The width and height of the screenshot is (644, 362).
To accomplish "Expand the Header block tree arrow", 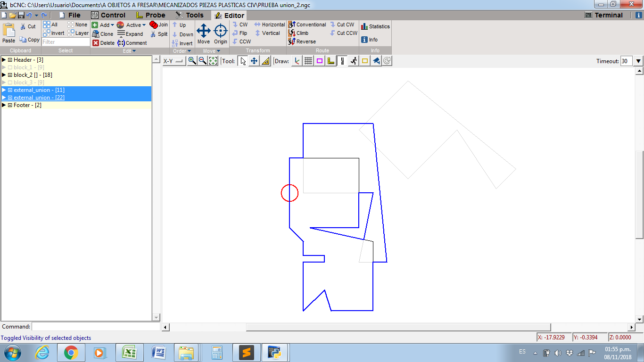I will (4, 60).
